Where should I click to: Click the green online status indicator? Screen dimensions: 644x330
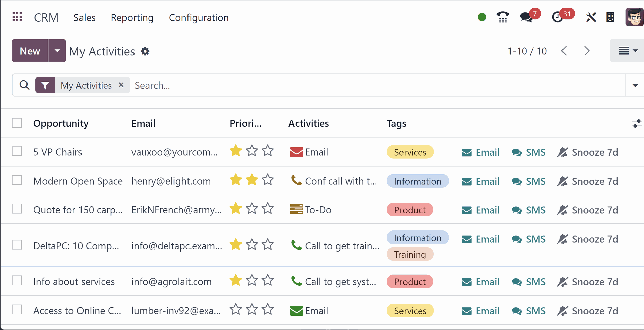(482, 17)
